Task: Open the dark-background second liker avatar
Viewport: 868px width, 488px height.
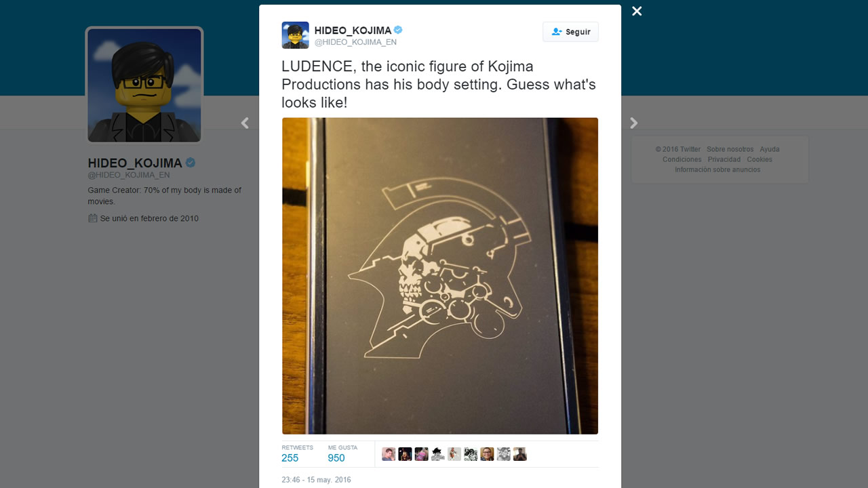Action: point(405,454)
